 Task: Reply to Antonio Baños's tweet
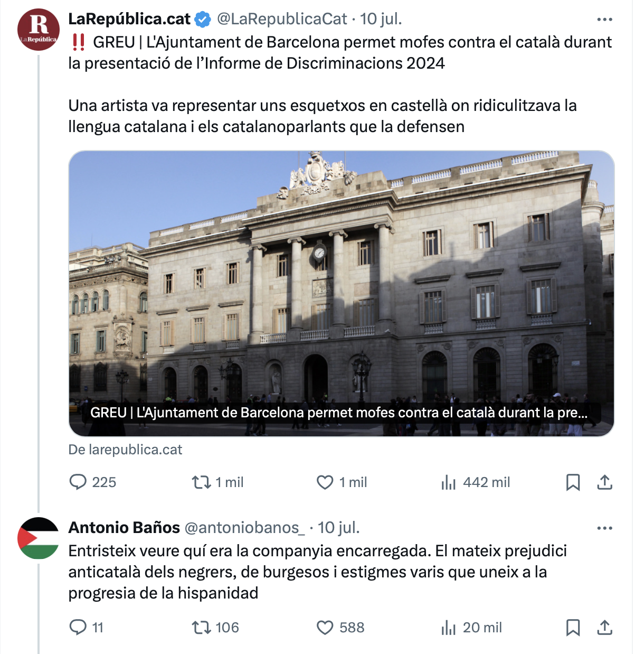pyautogui.click(x=87, y=628)
